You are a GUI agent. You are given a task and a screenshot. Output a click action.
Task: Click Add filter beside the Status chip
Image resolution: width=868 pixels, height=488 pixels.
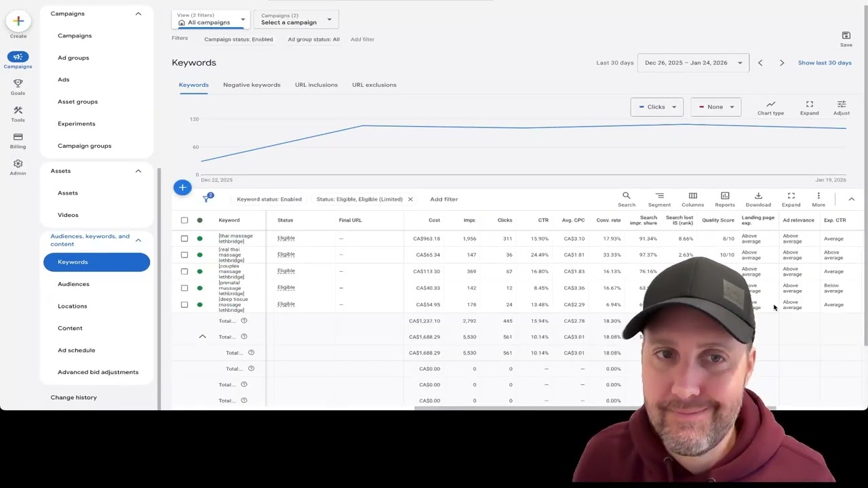(x=444, y=199)
